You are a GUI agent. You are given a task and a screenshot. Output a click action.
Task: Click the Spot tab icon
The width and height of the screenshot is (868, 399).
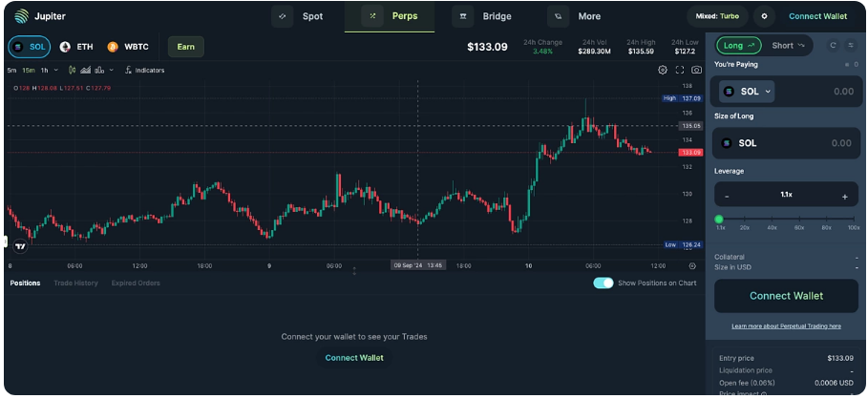[283, 16]
